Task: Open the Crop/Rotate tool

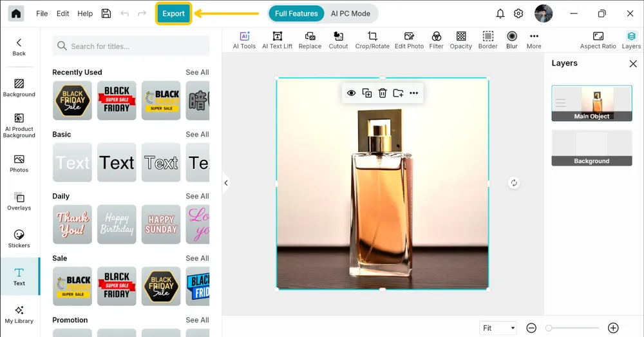Action: 372,41
